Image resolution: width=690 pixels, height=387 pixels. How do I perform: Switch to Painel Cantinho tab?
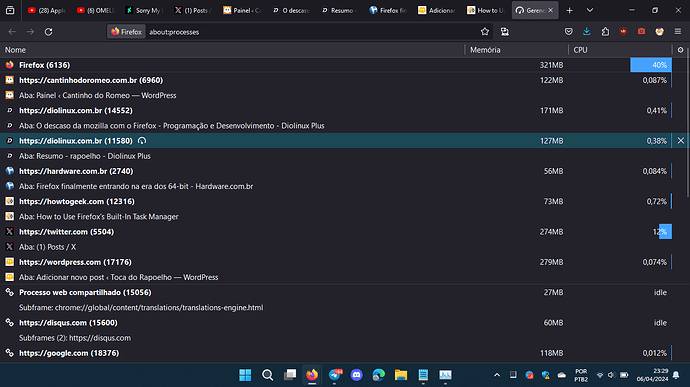241,10
